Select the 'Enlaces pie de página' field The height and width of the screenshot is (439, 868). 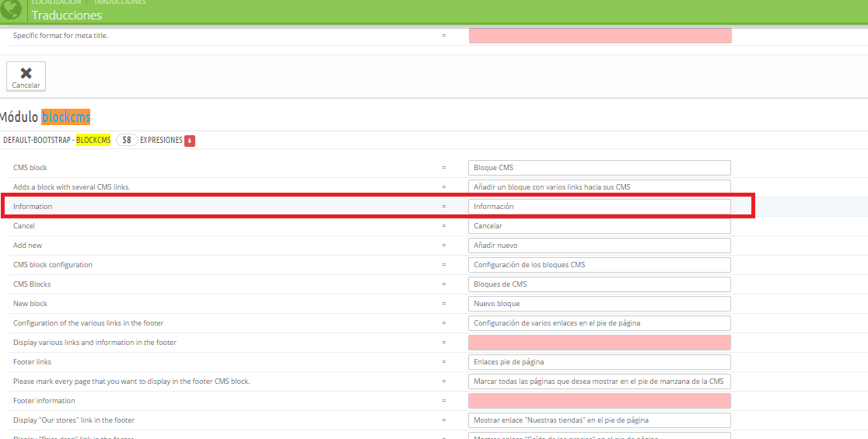600,362
